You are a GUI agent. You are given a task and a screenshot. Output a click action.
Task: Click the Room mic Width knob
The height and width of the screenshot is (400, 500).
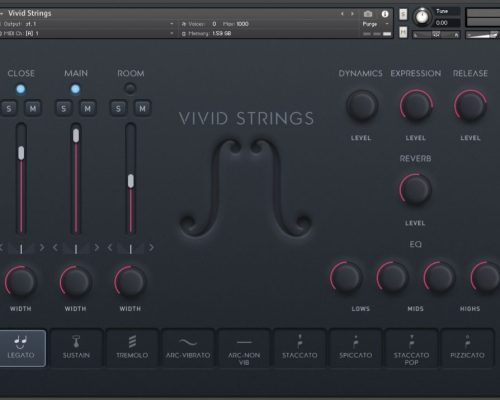(x=130, y=282)
